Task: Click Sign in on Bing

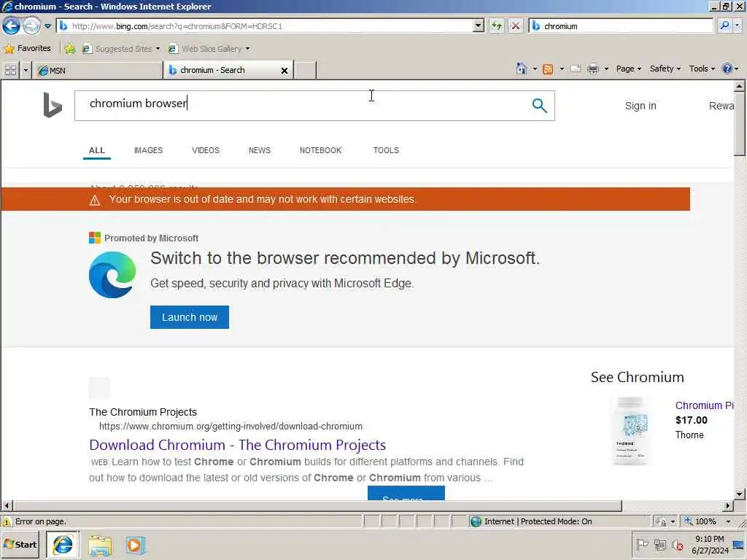Action: [640, 106]
